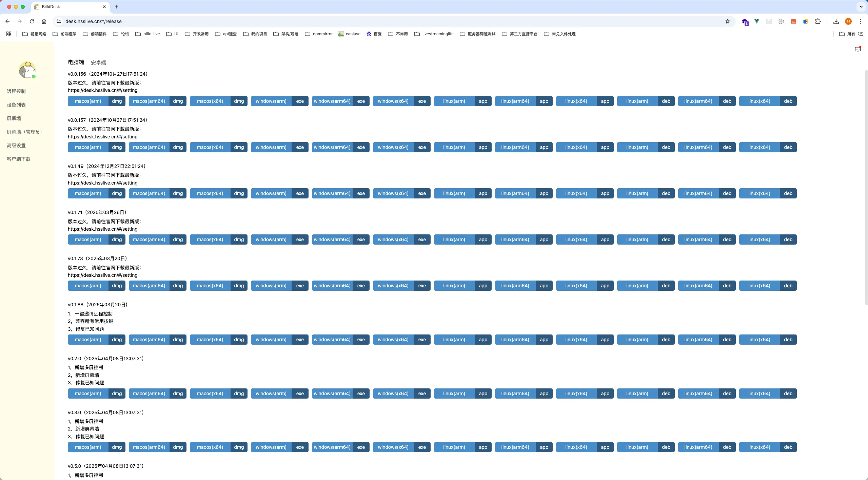Image resolution: width=868 pixels, height=480 pixels.
Task: Select the 电脑端 tab
Action: click(x=76, y=62)
